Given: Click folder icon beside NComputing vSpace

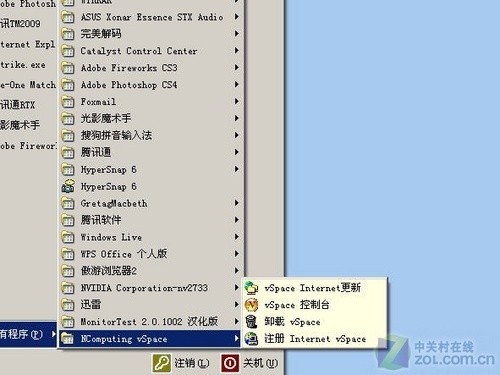Looking at the screenshot, I should click(68, 339).
